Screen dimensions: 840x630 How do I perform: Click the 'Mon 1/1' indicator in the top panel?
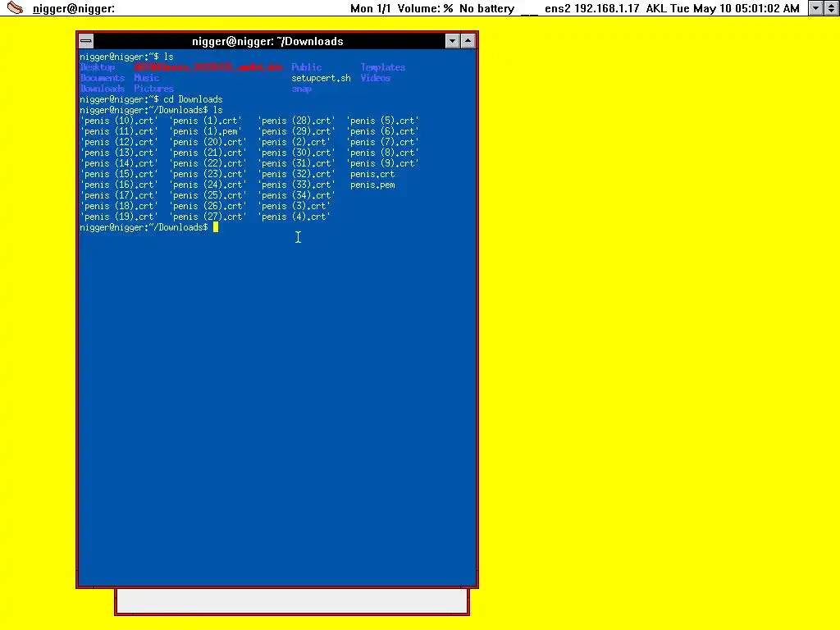371,8
